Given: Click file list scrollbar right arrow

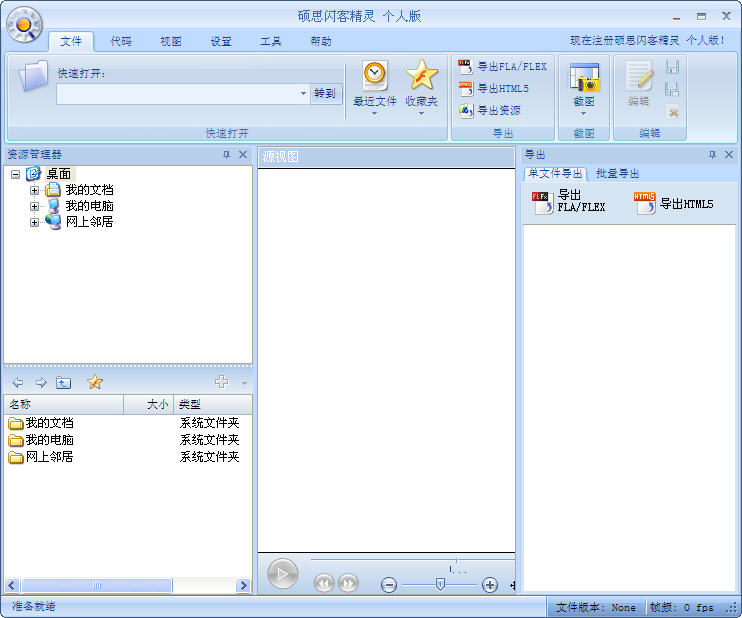Looking at the screenshot, I should (243, 585).
